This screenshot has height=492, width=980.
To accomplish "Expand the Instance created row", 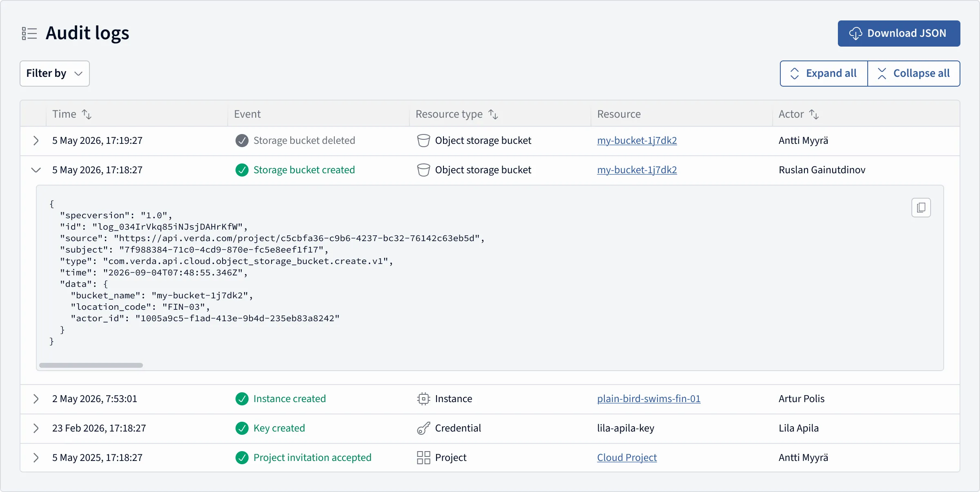I will tap(36, 399).
